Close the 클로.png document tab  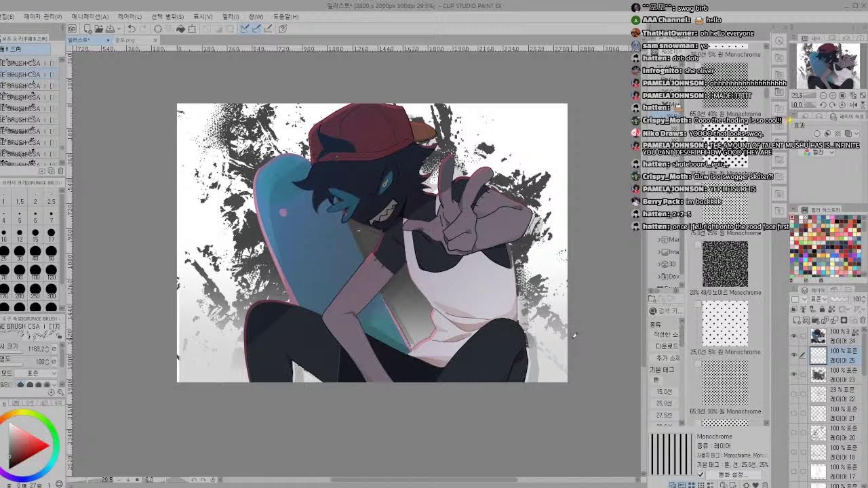(155, 41)
